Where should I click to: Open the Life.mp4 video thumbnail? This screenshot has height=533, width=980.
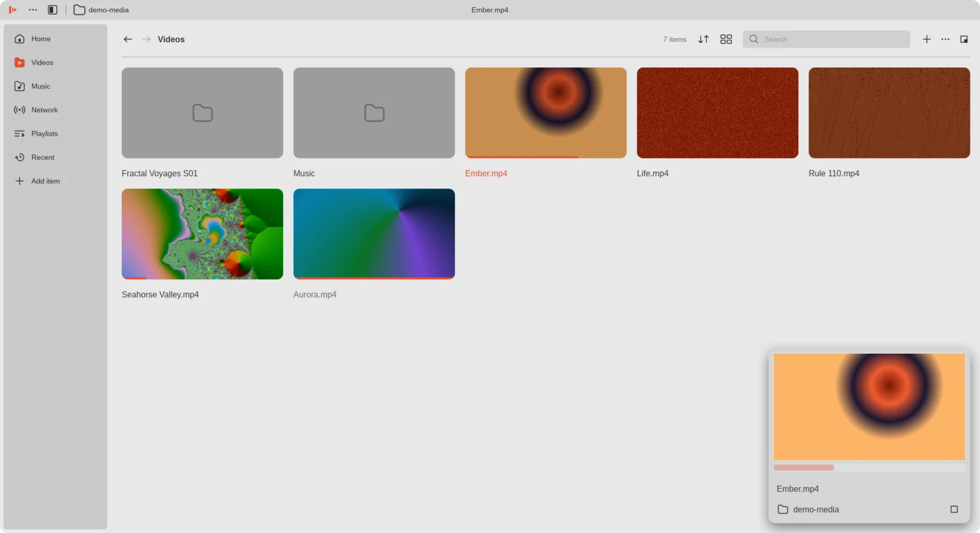coord(718,113)
